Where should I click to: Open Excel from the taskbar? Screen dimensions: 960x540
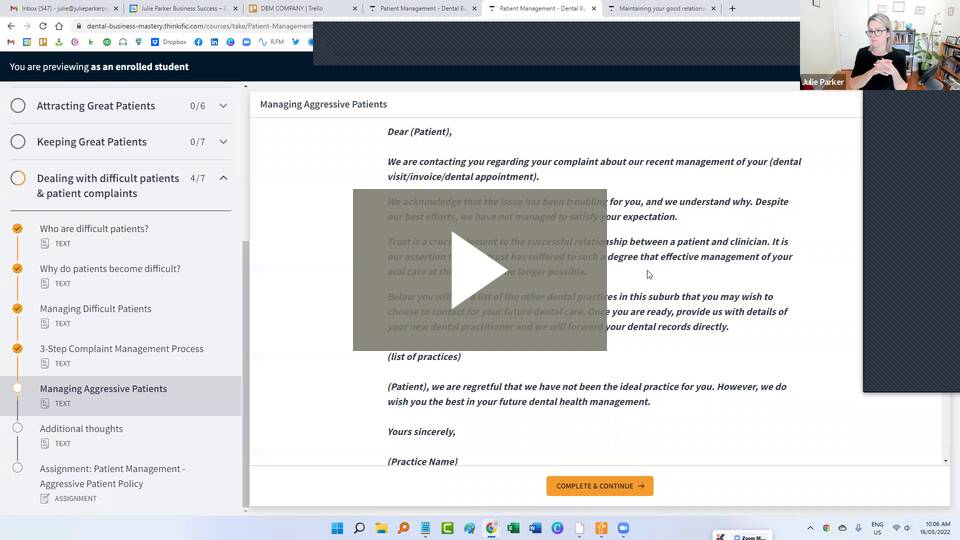coord(513,528)
